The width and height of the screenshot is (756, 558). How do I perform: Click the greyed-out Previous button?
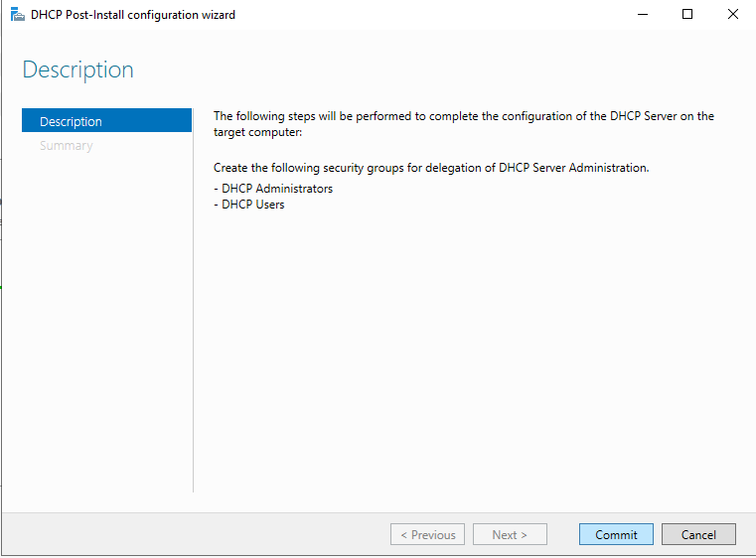click(x=427, y=534)
